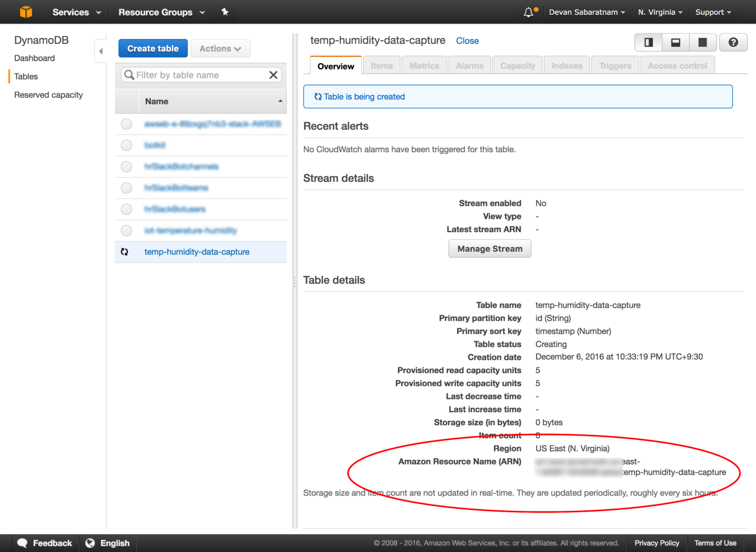Switch to the Overview tab
Image resolution: width=756 pixels, height=552 pixels.
336,66
